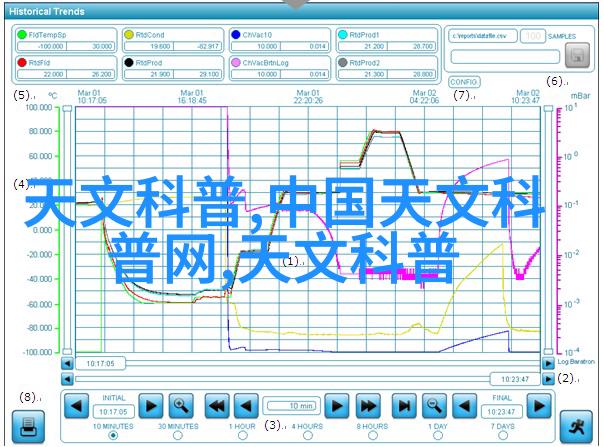Click right arrow of the 10:23:47 scrollbar

click(548, 379)
